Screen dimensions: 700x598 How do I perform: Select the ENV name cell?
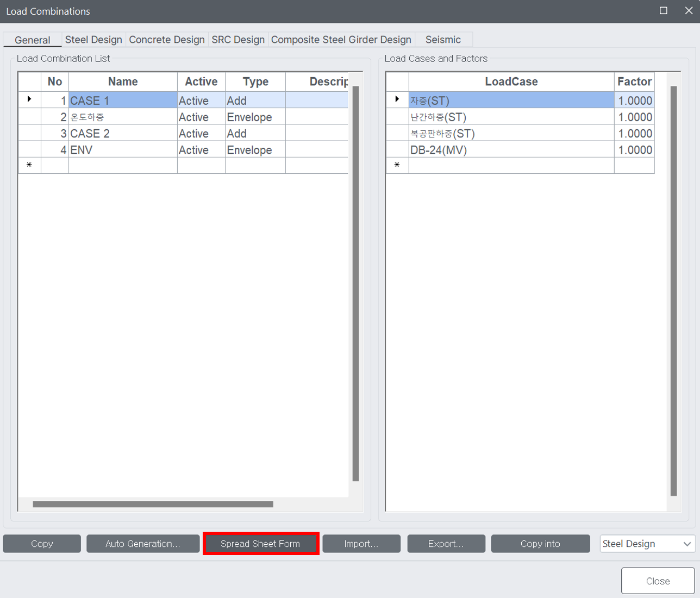(123, 149)
